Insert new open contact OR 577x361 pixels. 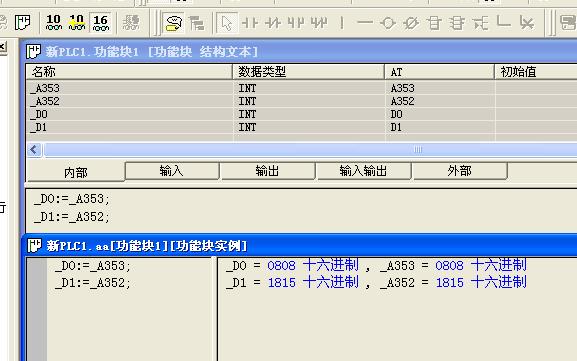coord(296,23)
